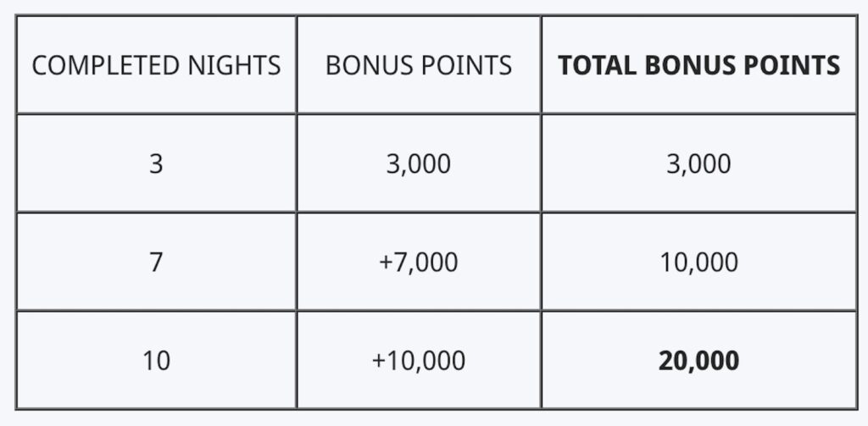The image size is (868, 426).
Task: Click the +7,000 bonus points cell
Action: (x=419, y=262)
